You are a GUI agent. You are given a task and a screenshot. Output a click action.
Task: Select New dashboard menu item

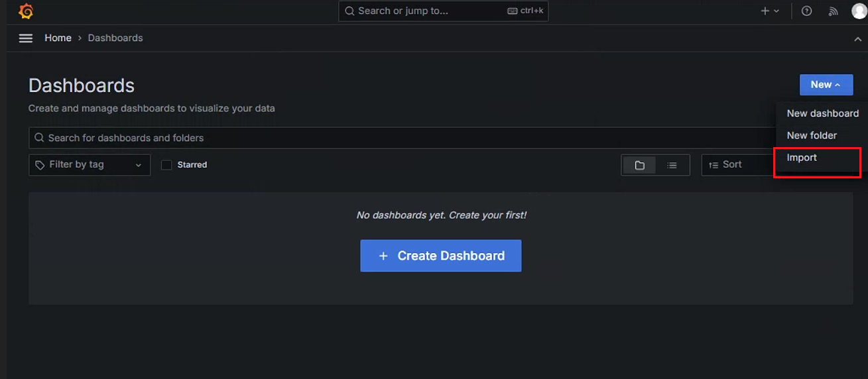point(822,113)
